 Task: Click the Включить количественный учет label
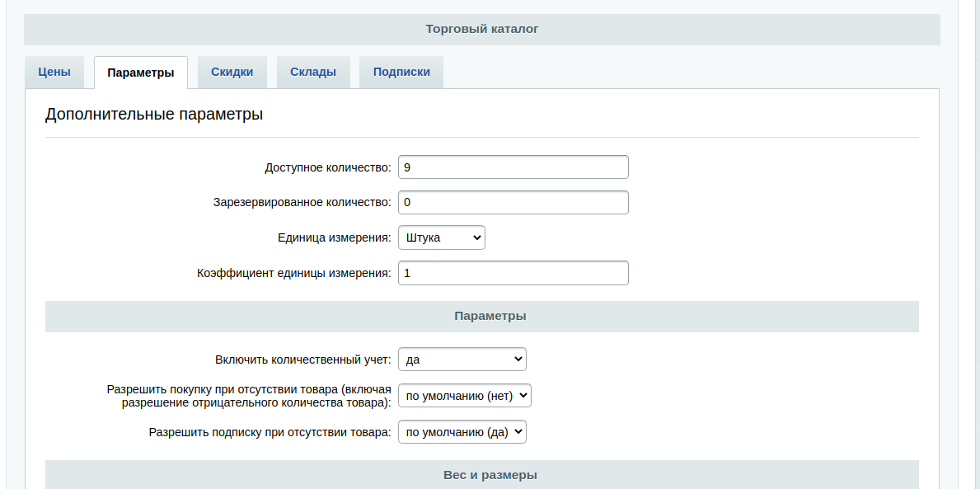303,360
